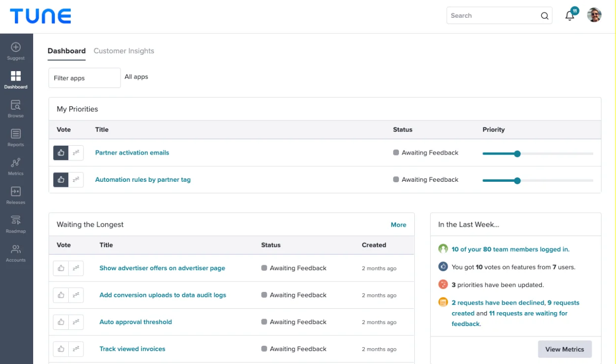Open the Reports icon in sidebar
Image resolution: width=616 pixels, height=364 pixels.
[x=16, y=134]
